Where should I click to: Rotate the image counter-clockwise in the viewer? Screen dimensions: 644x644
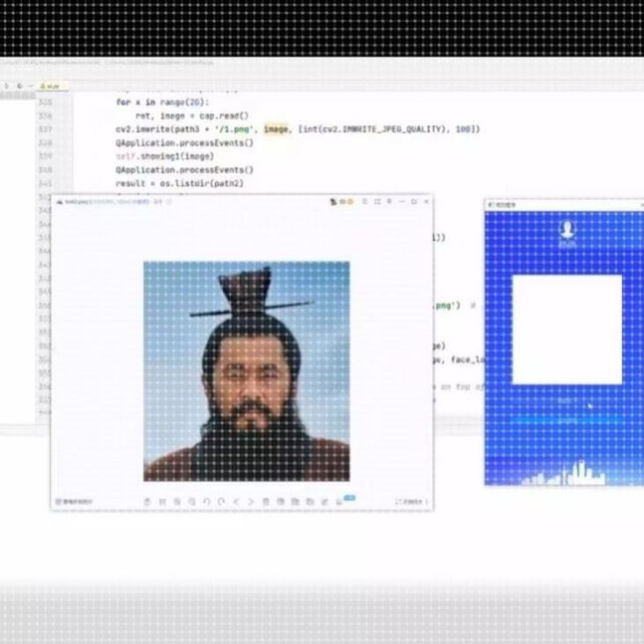(206, 501)
